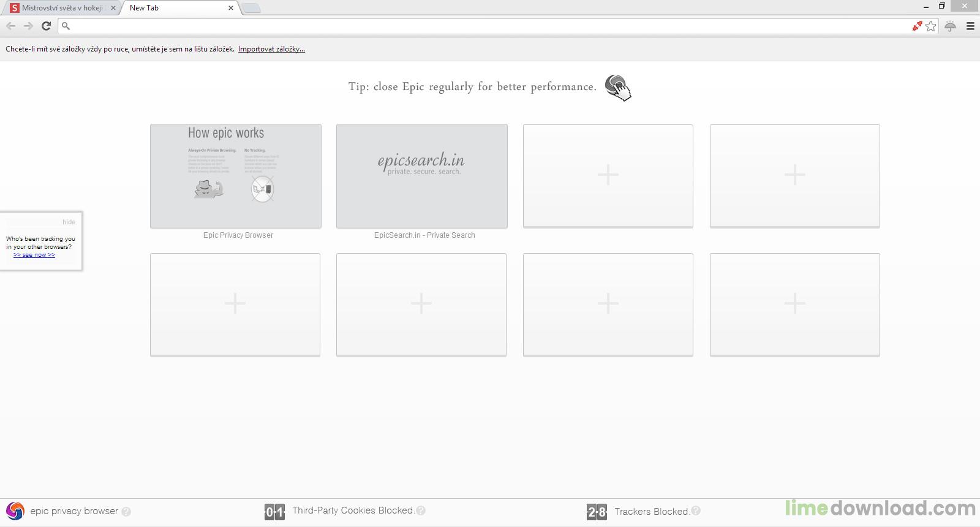Switch to the Mistrovství světa v hokeji tab
Viewport: 980px width, 527px height.
coord(61,8)
